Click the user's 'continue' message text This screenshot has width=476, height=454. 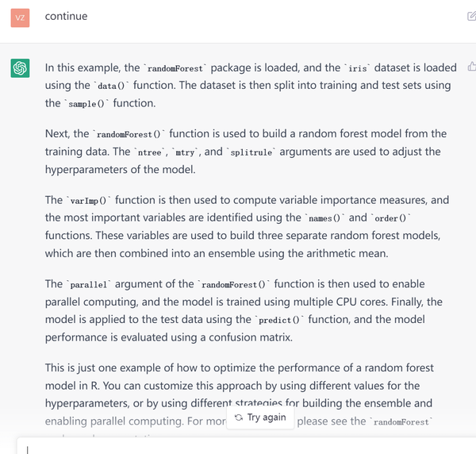click(66, 16)
